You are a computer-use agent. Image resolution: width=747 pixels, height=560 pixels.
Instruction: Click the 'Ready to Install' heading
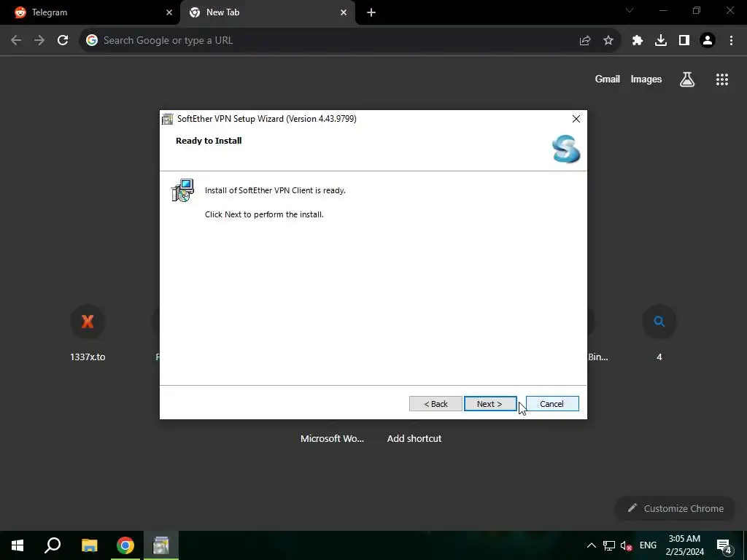tap(209, 141)
